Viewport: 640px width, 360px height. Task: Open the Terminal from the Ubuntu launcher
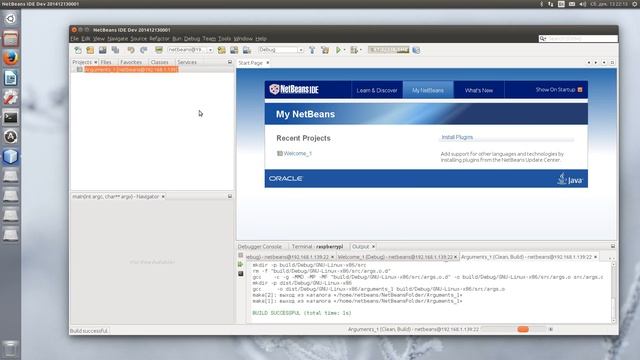[11, 118]
